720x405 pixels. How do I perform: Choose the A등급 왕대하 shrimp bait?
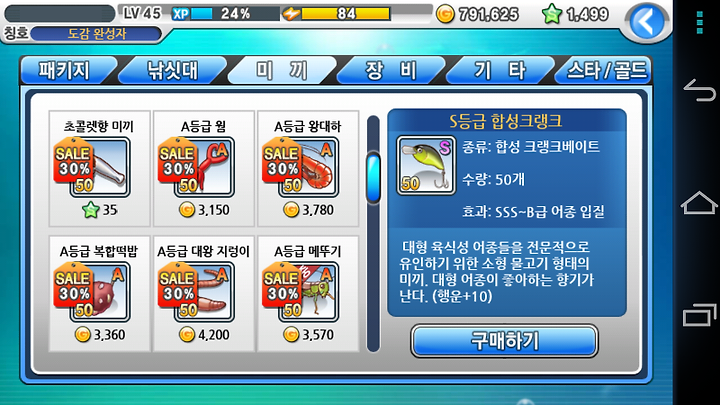click(308, 169)
